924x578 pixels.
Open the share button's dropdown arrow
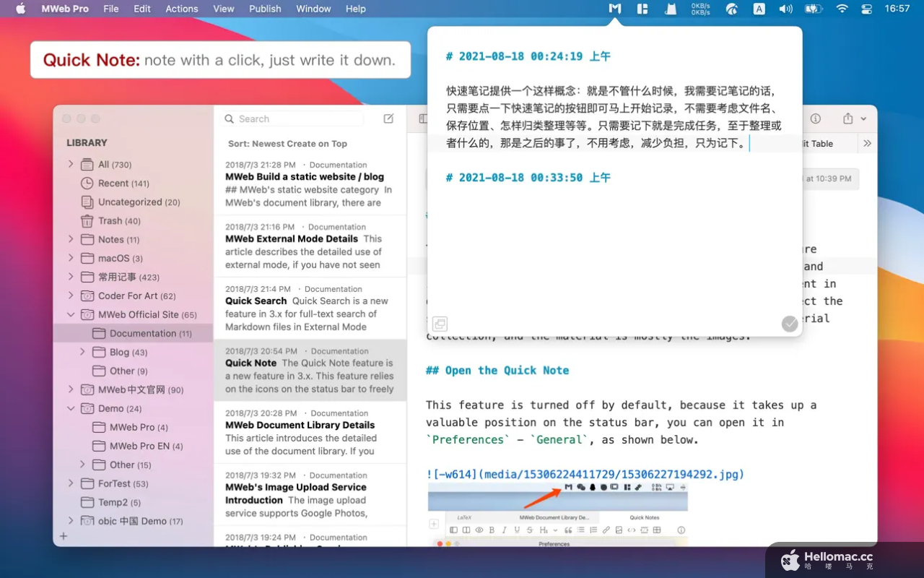863,119
